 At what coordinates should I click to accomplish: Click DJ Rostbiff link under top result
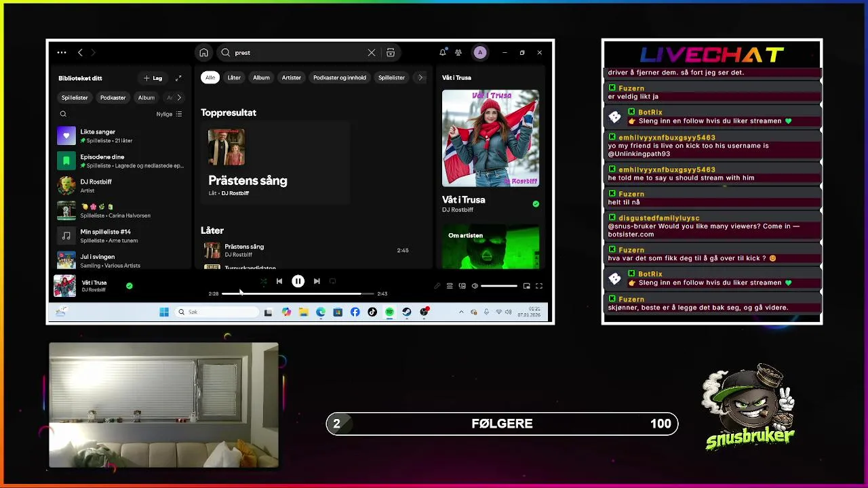[235, 193]
